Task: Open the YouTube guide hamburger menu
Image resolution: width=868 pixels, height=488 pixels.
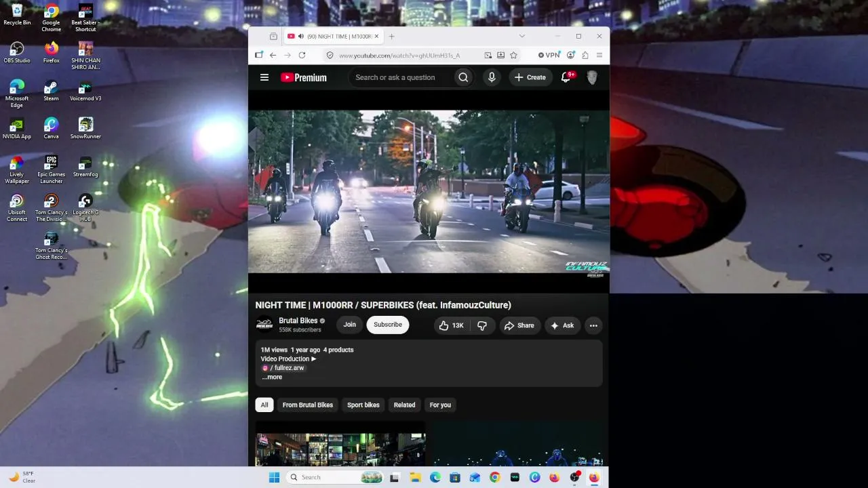Action: pos(264,77)
